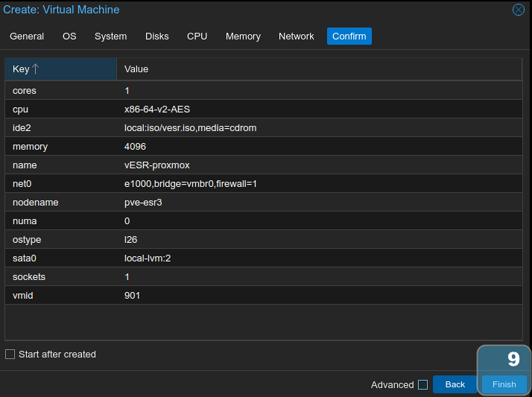Switch to the Network tab
532x397 pixels.
(296, 36)
